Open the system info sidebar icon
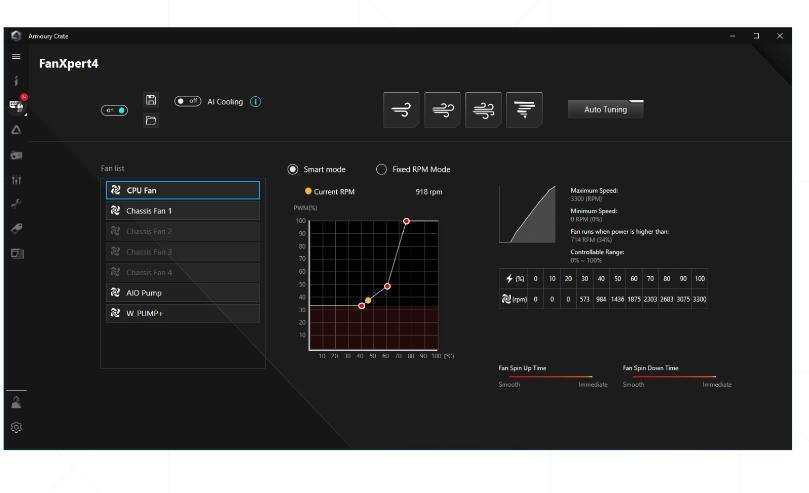Viewport: 809px width, 493px height. pyautogui.click(x=16, y=80)
